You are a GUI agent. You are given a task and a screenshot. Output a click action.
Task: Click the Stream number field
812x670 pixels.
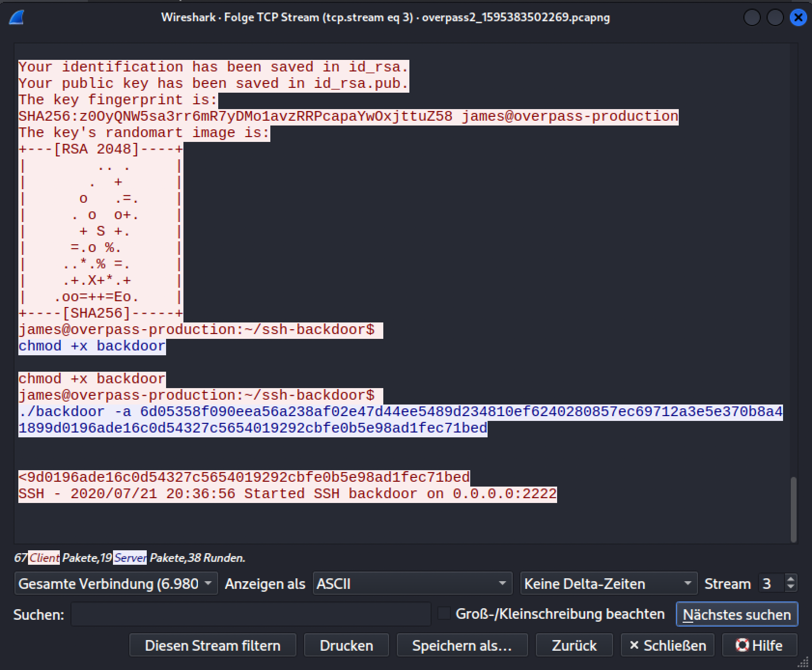[x=771, y=584]
